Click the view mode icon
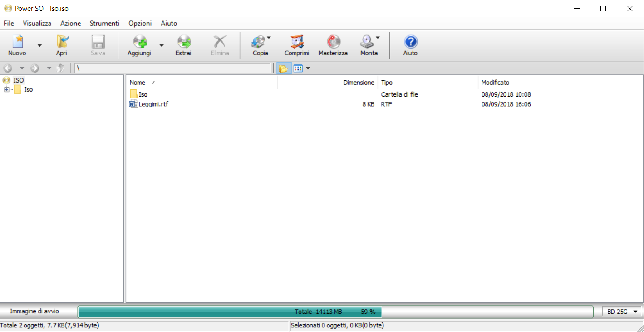 (298, 68)
